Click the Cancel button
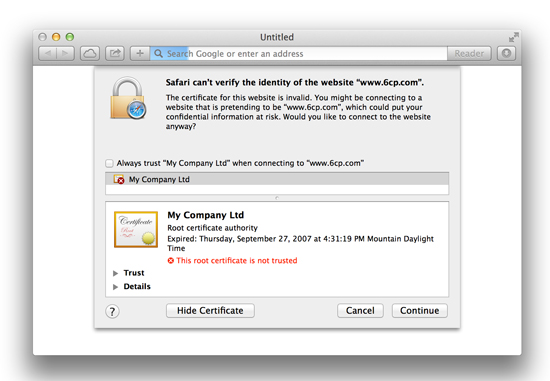The image size is (550, 381). click(360, 310)
